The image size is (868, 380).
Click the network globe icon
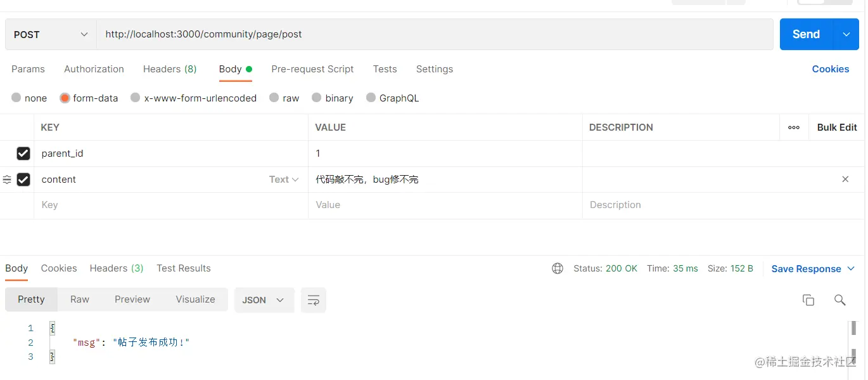(x=558, y=268)
